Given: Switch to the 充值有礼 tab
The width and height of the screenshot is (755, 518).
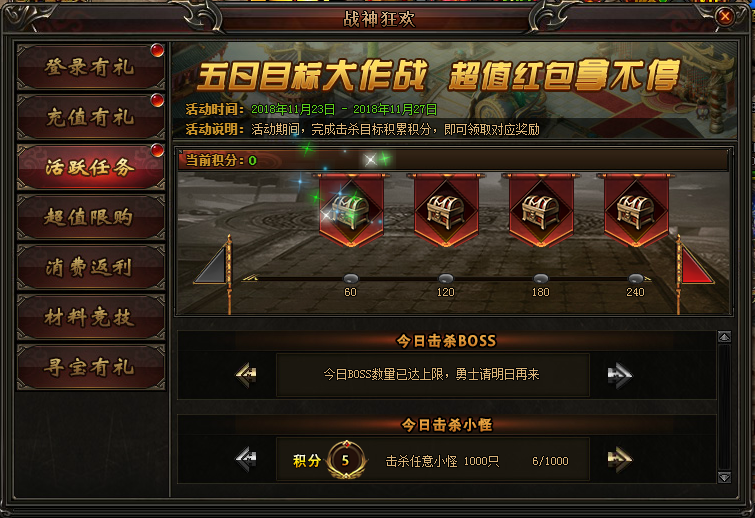Looking at the screenshot, I should (x=91, y=117).
